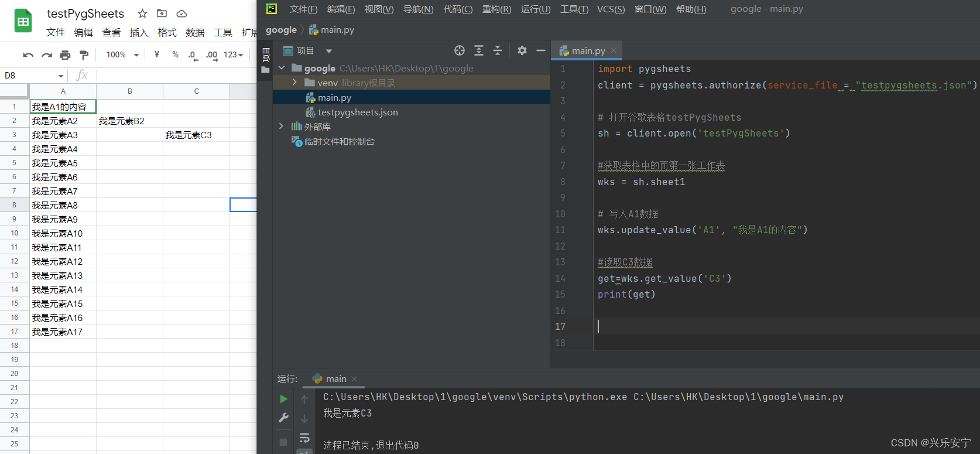View cloud save status icon
The height and width of the screenshot is (454, 980).
tap(181, 13)
